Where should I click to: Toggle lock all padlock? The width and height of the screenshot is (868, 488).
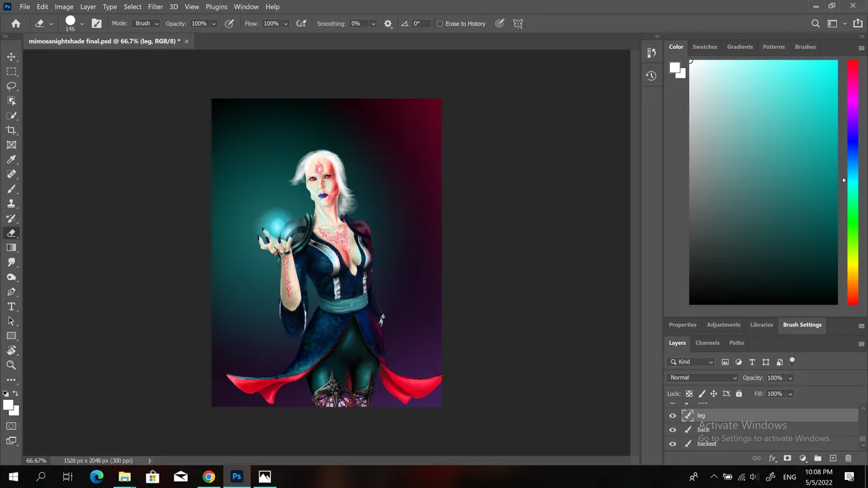pyautogui.click(x=739, y=394)
